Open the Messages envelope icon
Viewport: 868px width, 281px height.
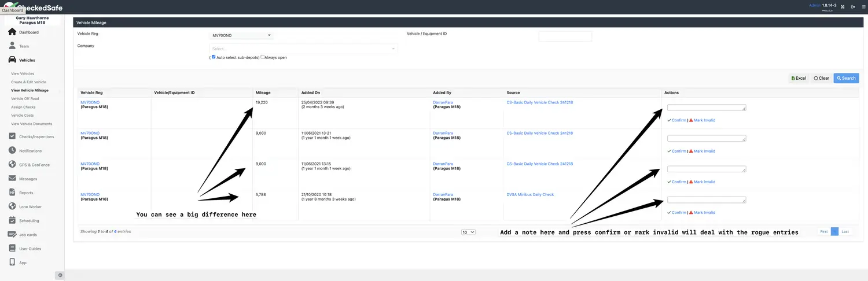[12, 179]
